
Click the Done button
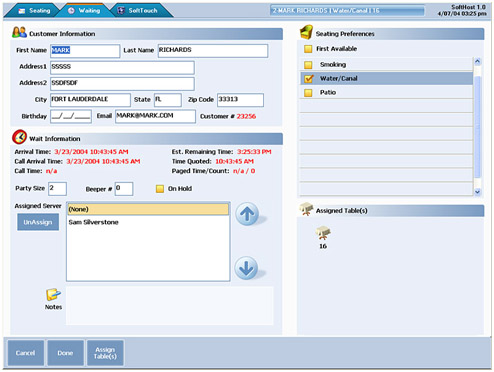pyautogui.click(x=65, y=353)
